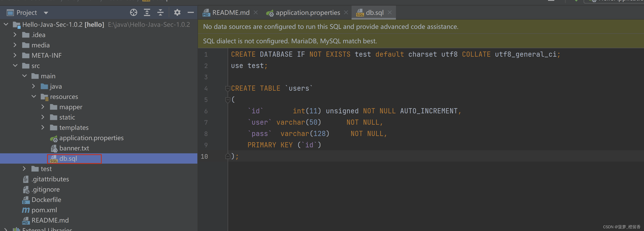Open the Project view dropdown arrow
This screenshot has height=231, width=644.
coord(46,13)
